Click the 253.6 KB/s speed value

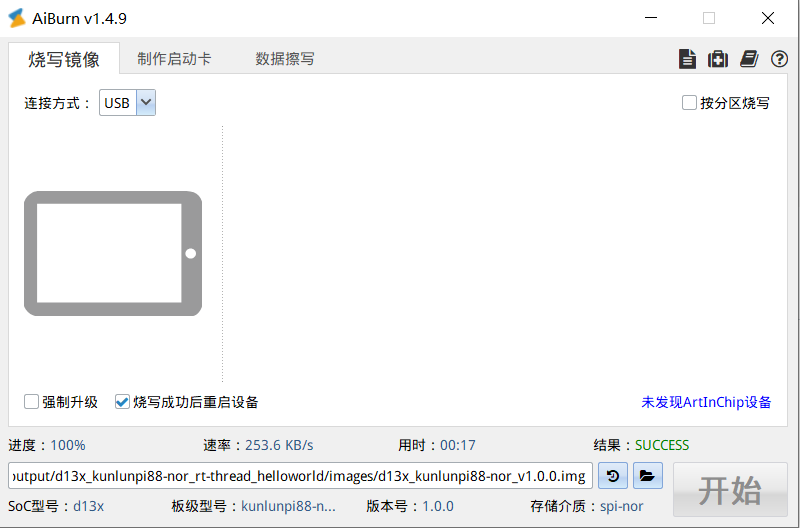pyautogui.click(x=279, y=445)
